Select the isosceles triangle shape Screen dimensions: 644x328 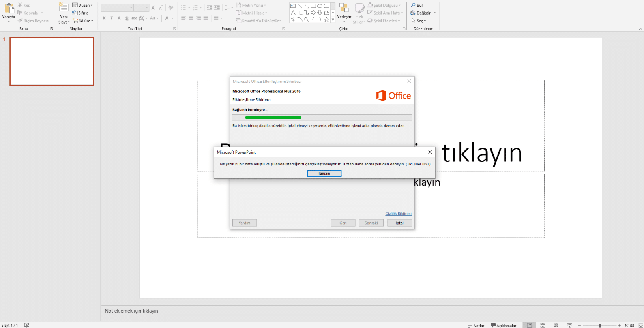(x=293, y=13)
